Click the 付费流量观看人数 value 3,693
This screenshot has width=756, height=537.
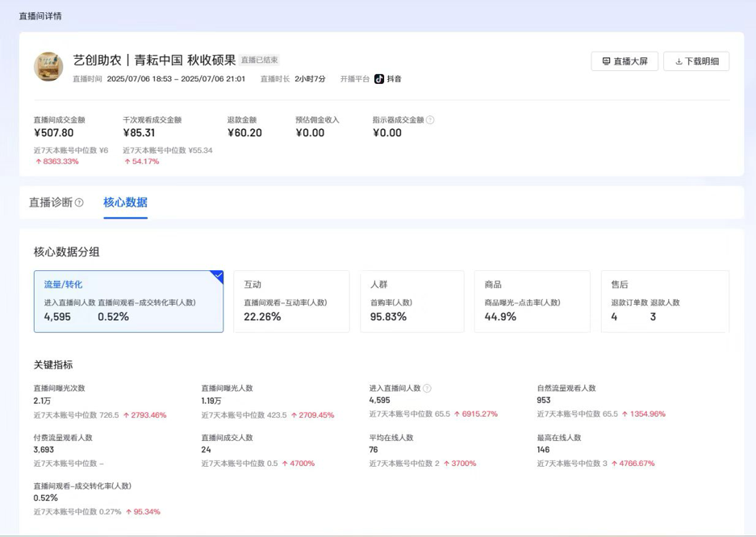tap(44, 449)
